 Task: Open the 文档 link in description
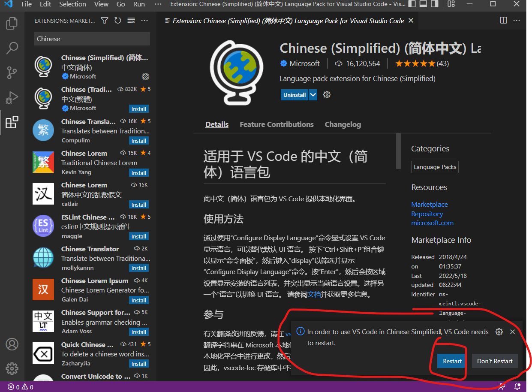(314, 295)
